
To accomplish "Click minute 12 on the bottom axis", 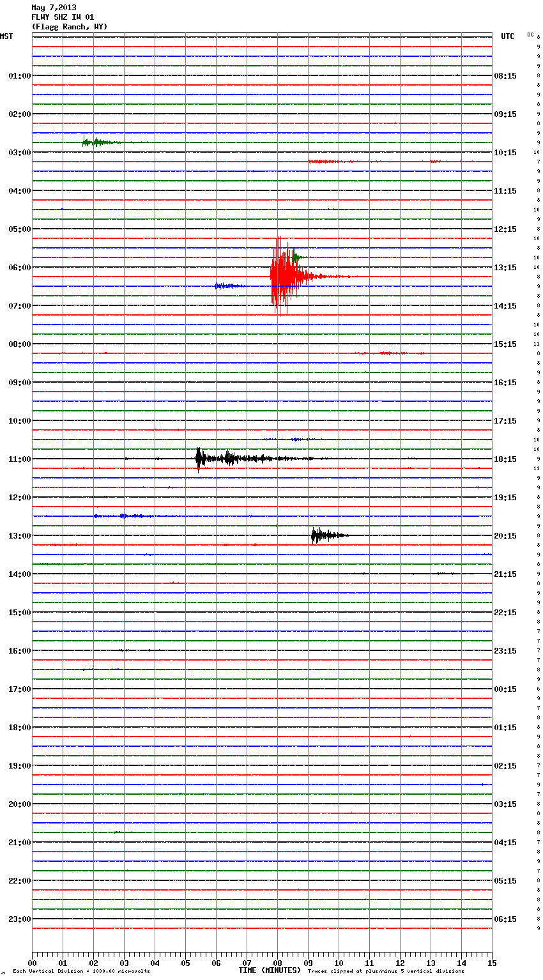I will 400,963.
